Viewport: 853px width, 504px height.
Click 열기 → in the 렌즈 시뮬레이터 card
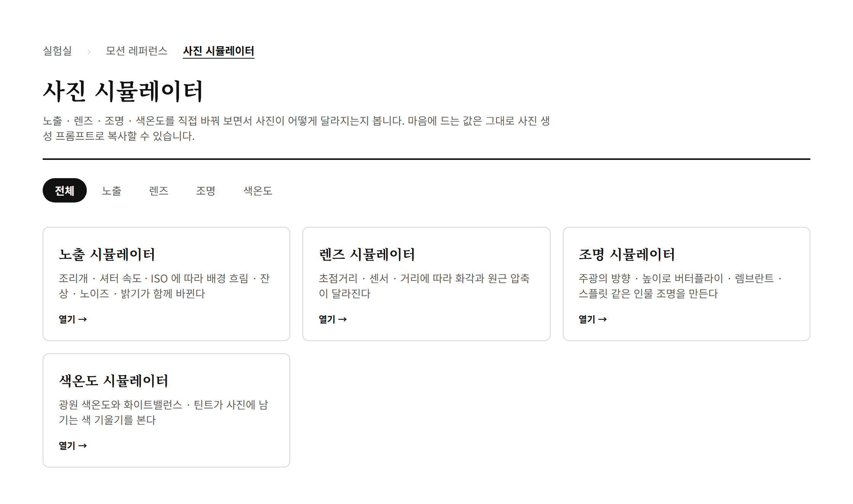click(x=332, y=319)
